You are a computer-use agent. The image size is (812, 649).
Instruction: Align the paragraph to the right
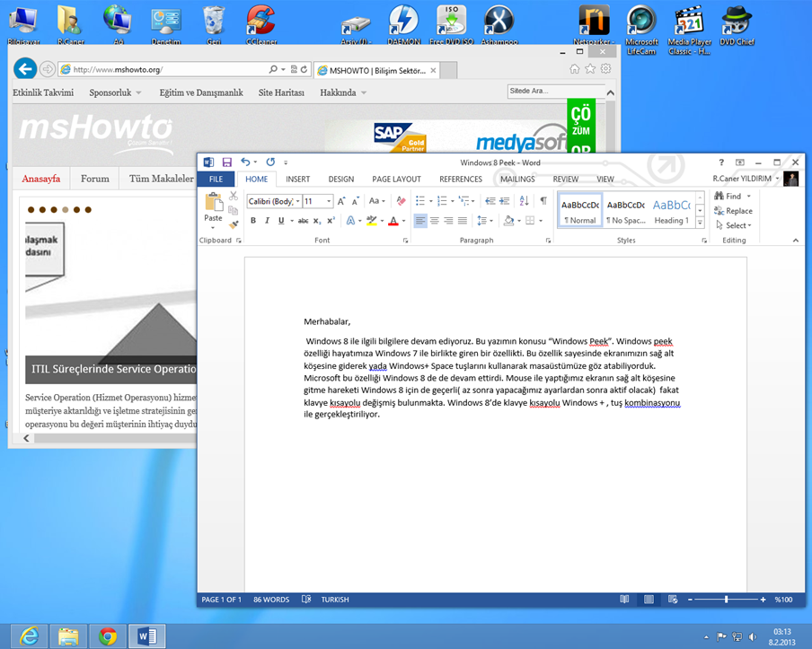tap(448, 221)
